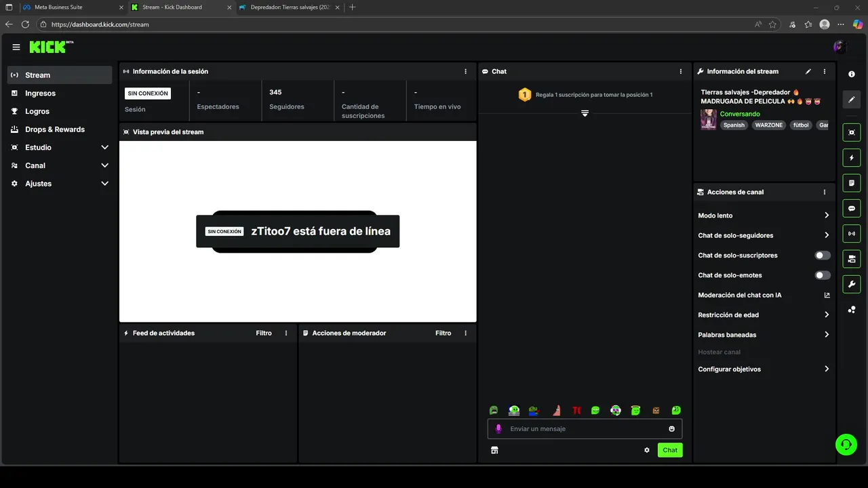
Task: Open Acciones de canal options menu
Action: [825, 192]
